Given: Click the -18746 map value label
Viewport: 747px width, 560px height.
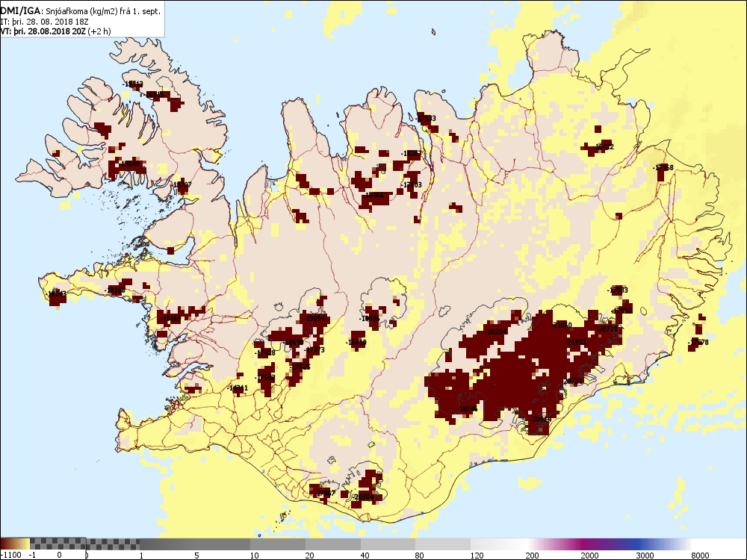Looking at the screenshot, I should (x=467, y=409).
